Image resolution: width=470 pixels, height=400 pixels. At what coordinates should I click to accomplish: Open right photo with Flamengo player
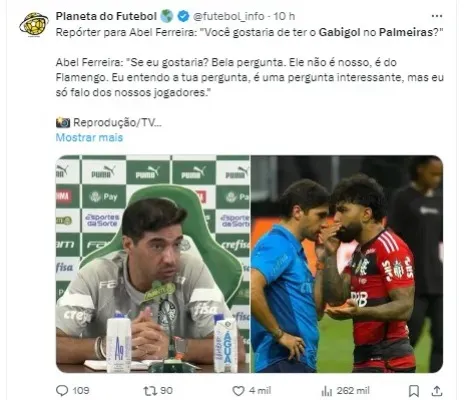tap(347, 264)
